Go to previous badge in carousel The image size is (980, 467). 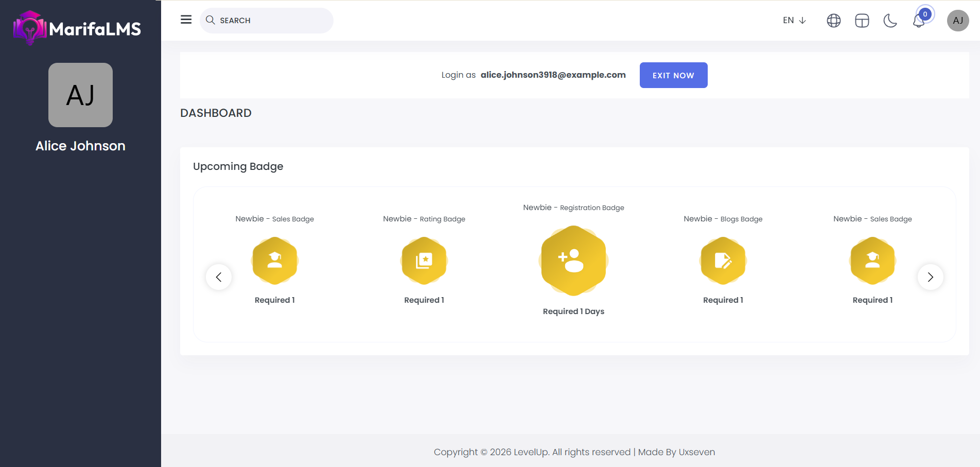click(x=219, y=277)
